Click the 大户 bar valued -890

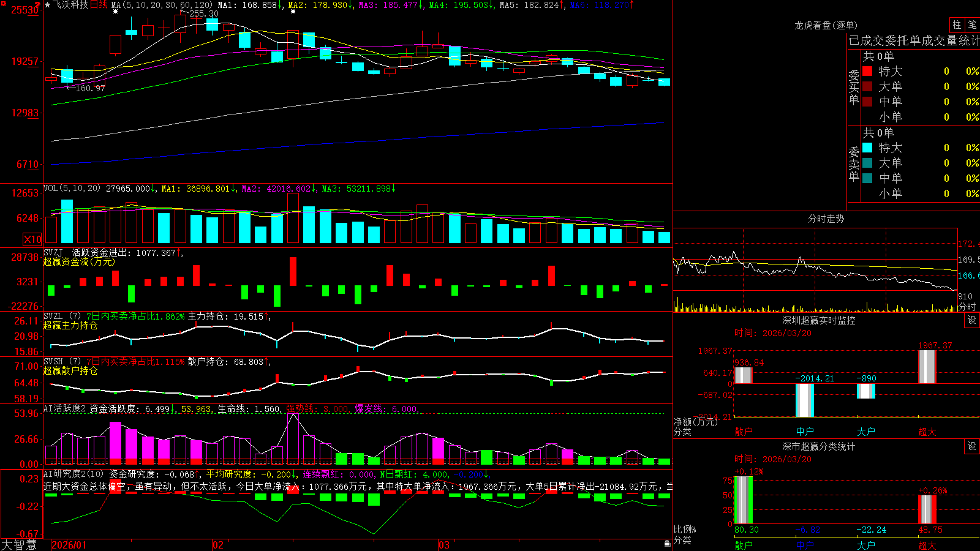tap(866, 391)
